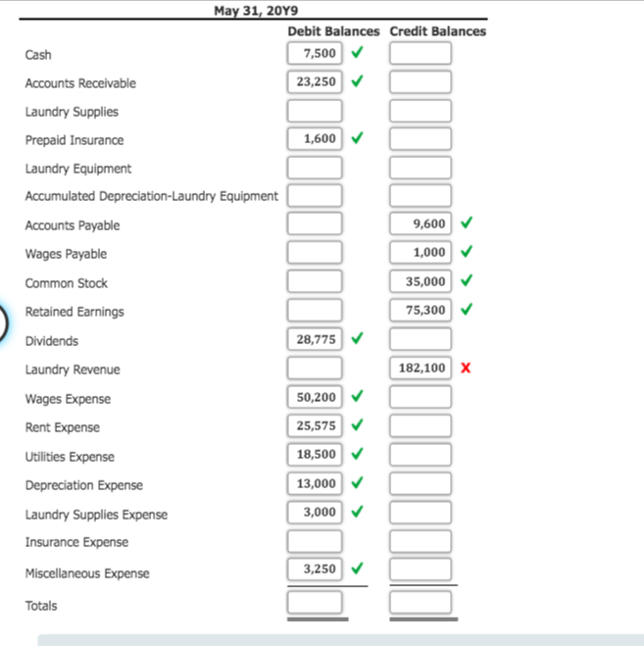Click Miscellaneous Expense credit balance field
Viewport: 644px width, 646px height.
point(421,569)
